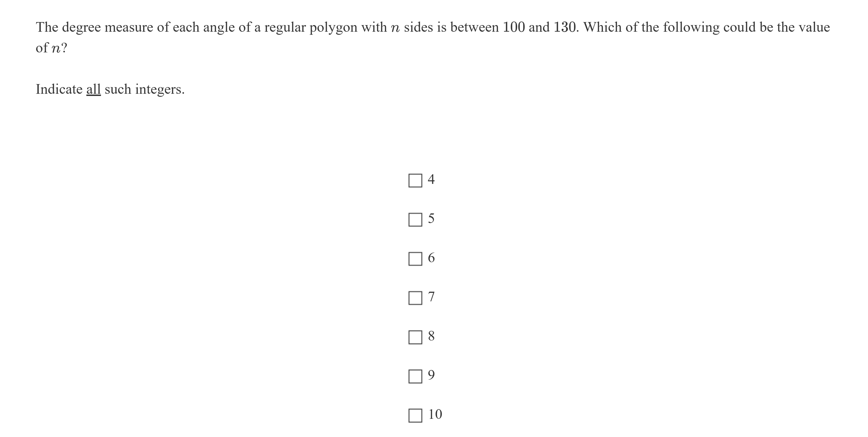Enable the checkbox beside 7
The height and width of the screenshot is (437, 868).
click(x=415, y=298)
